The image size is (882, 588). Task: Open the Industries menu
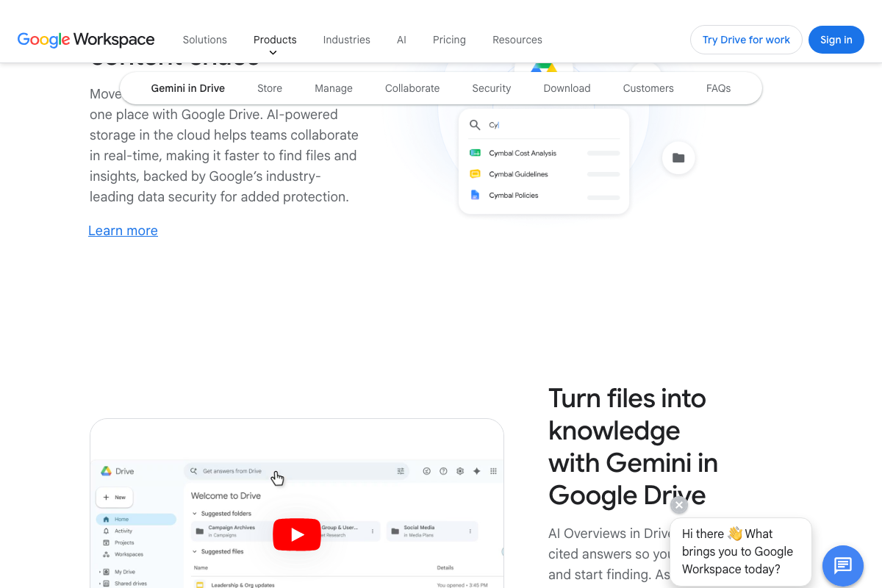click(x=347, y=40)
